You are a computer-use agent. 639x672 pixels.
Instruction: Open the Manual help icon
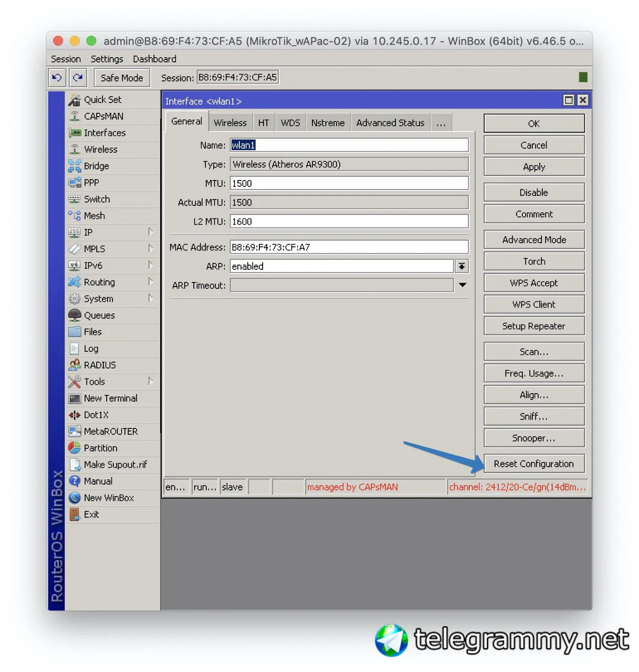[75, 481]
